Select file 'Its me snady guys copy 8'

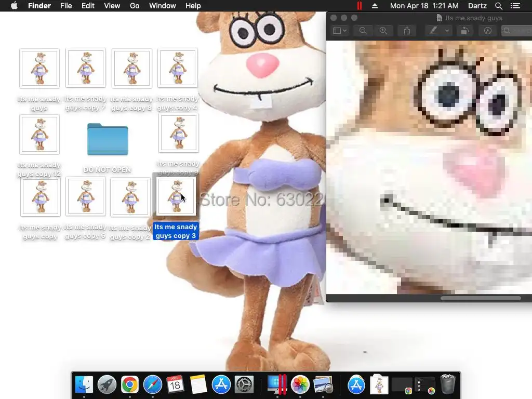pos(132,68)
